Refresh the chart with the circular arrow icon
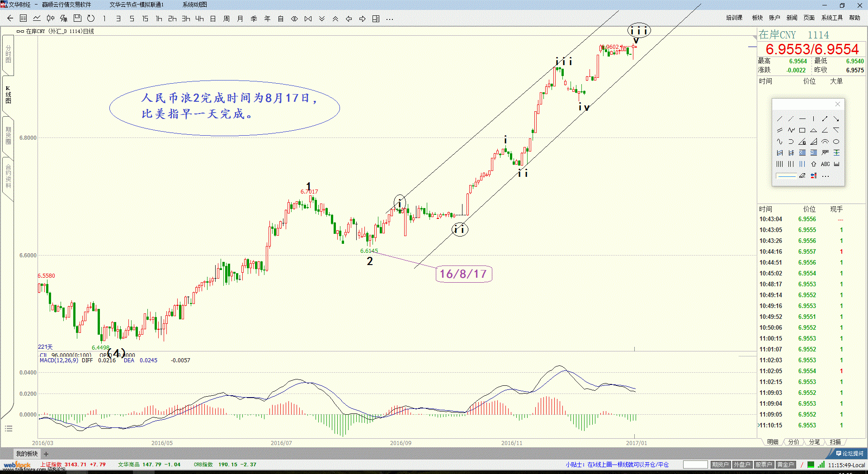 point(91,19)
